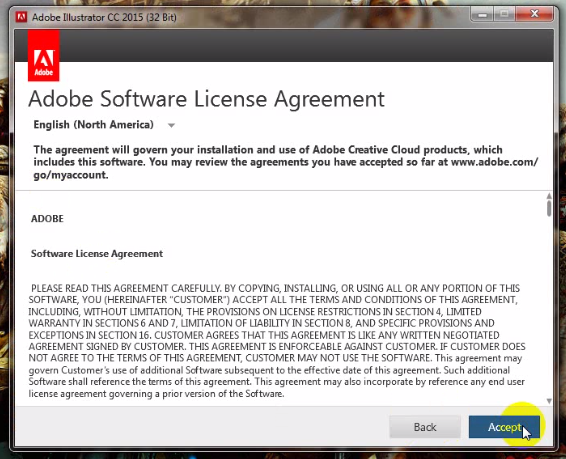Click the greyed-out maximize window button
This screenshot has width=566, height=459.
pyautogui.click(x=505, y=14)
